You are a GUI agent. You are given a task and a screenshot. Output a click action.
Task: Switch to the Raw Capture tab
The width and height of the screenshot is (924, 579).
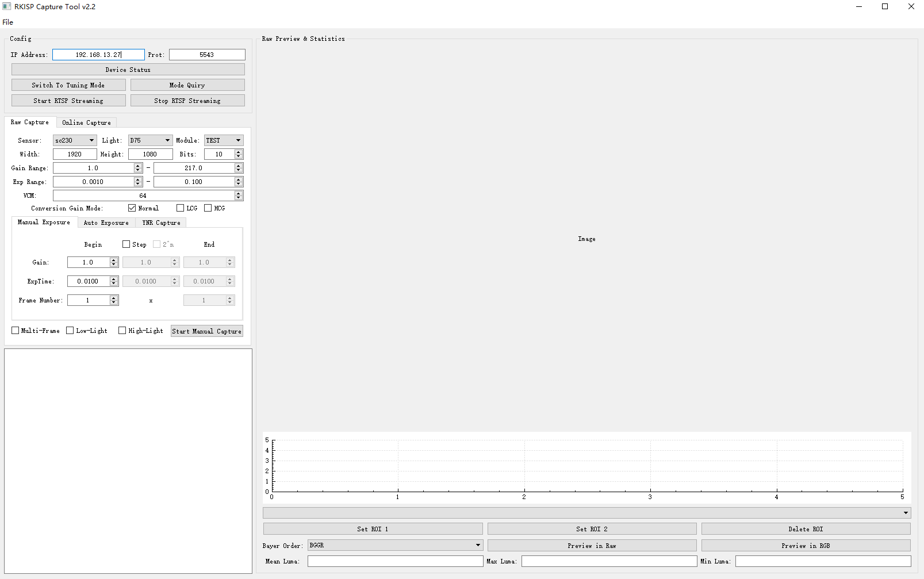(x=30, y=122)
